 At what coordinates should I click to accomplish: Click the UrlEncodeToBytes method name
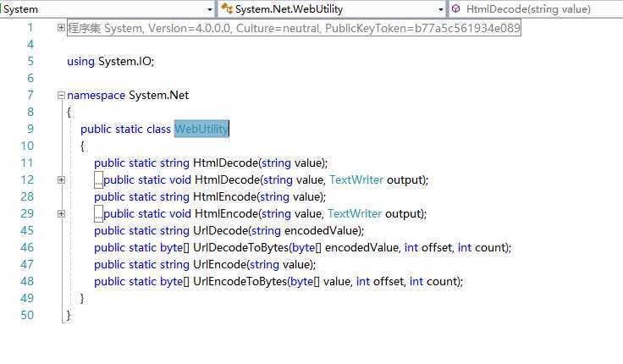click(240, 281)
